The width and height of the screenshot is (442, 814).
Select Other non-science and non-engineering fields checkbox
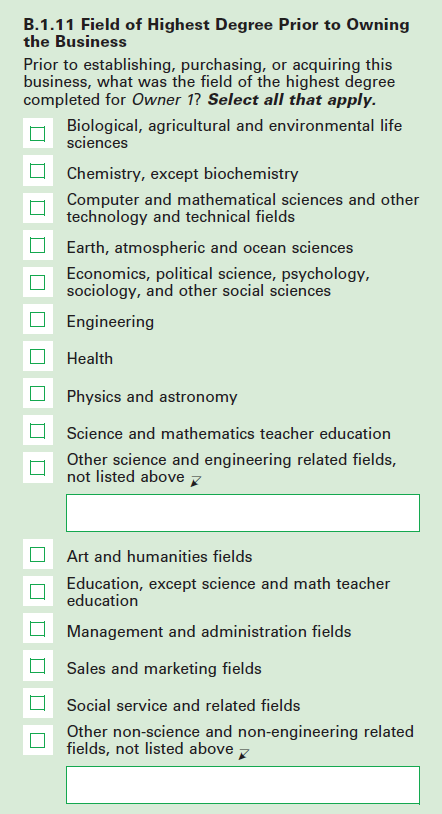point(37,740)
